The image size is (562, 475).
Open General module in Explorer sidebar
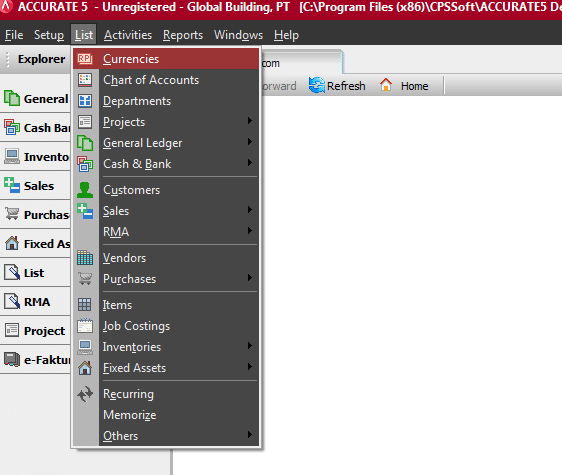(x=35, y=99)
